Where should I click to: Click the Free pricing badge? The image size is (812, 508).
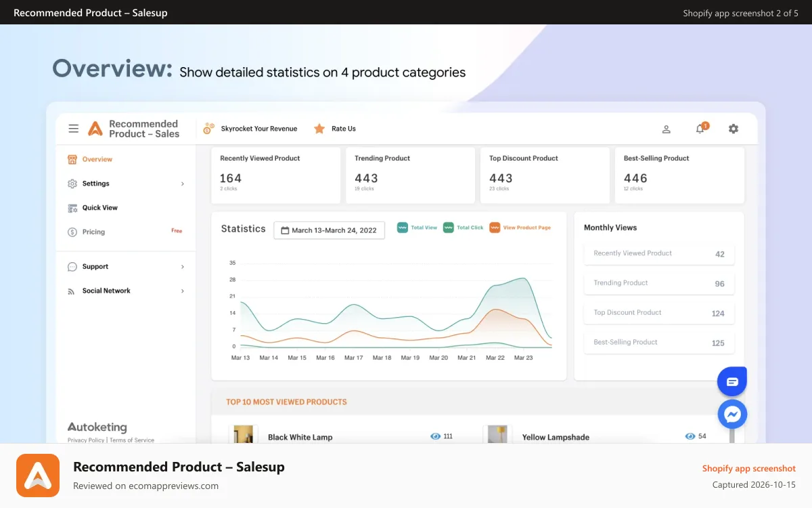tap(177, 231)
